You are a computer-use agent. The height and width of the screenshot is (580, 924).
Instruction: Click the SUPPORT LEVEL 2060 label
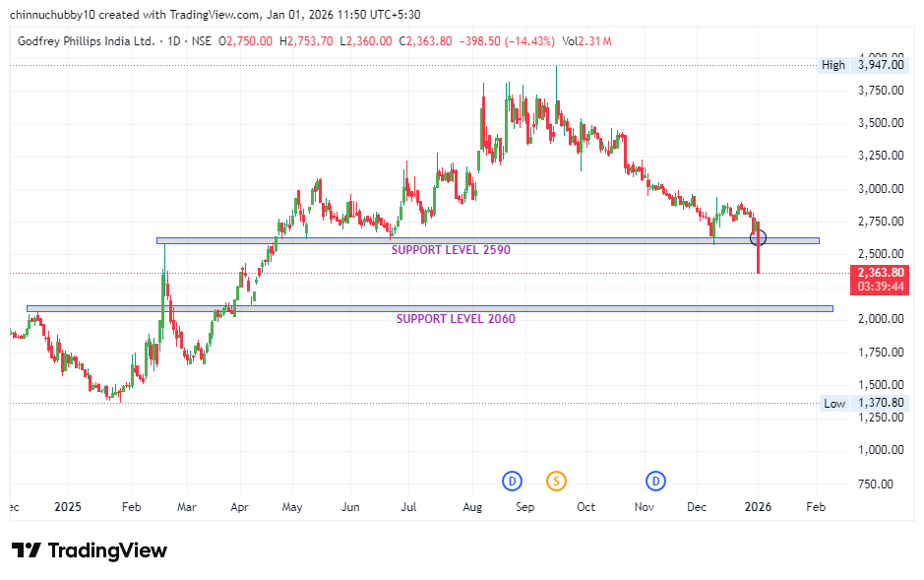tap(456, 319)
